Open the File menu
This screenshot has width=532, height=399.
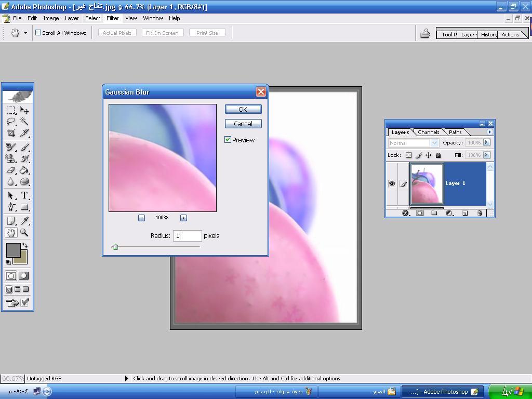(x=17, y=18)
